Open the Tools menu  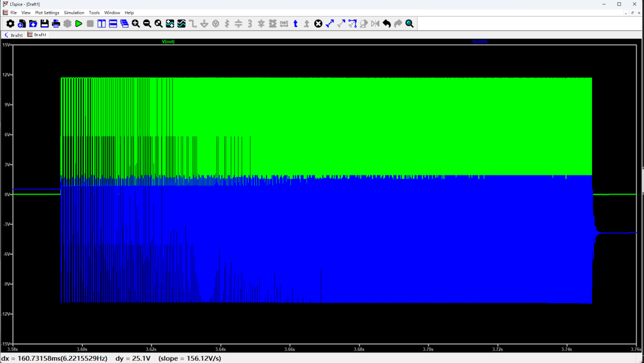94,13
